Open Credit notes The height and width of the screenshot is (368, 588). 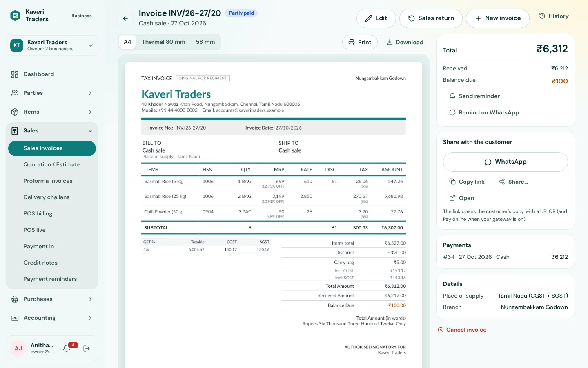52,263
